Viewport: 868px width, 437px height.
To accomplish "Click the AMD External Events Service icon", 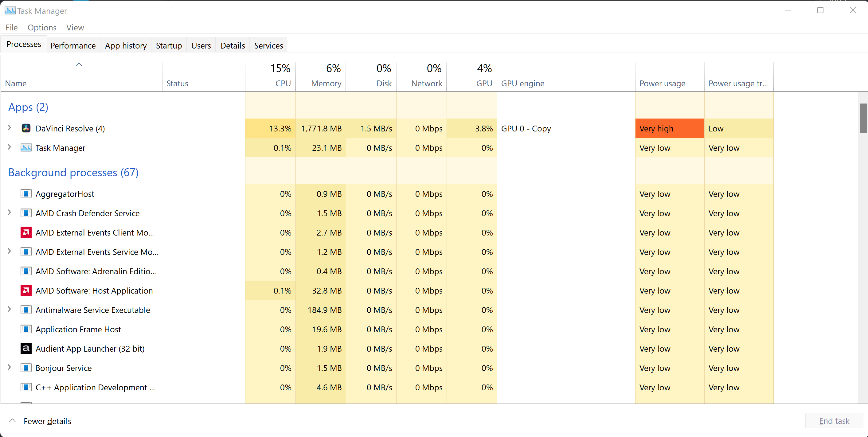I will (x=26, y=252).
